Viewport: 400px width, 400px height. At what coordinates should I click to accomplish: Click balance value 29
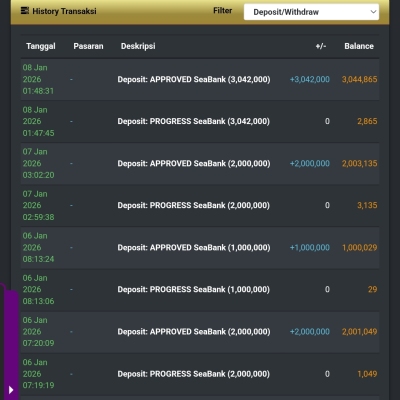[373, 289]
